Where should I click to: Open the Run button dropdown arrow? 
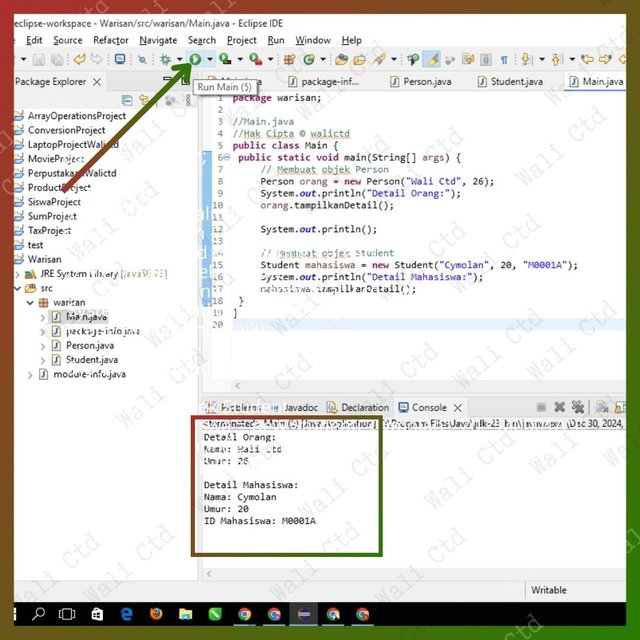pyautogui.click(x=210, y=60)
